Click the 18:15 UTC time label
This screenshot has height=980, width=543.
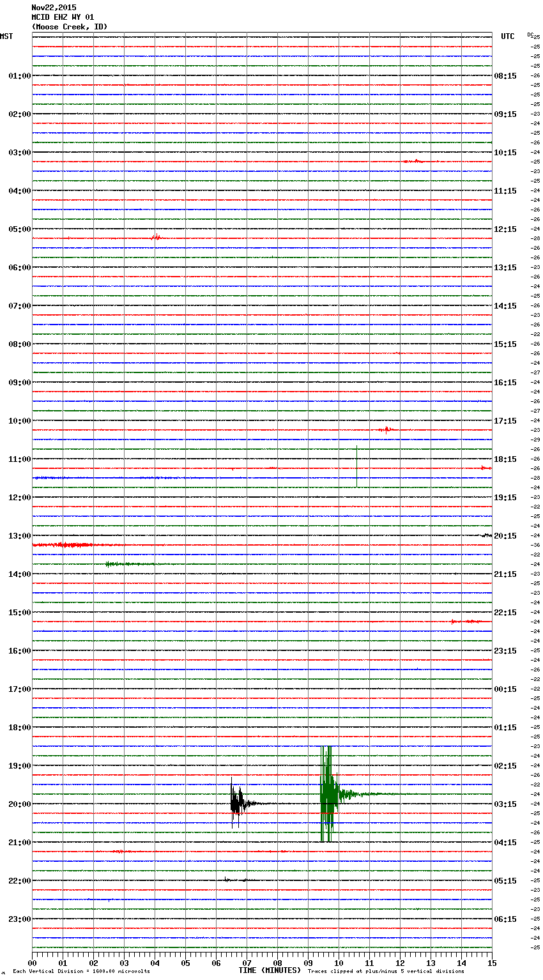(505, 459)
